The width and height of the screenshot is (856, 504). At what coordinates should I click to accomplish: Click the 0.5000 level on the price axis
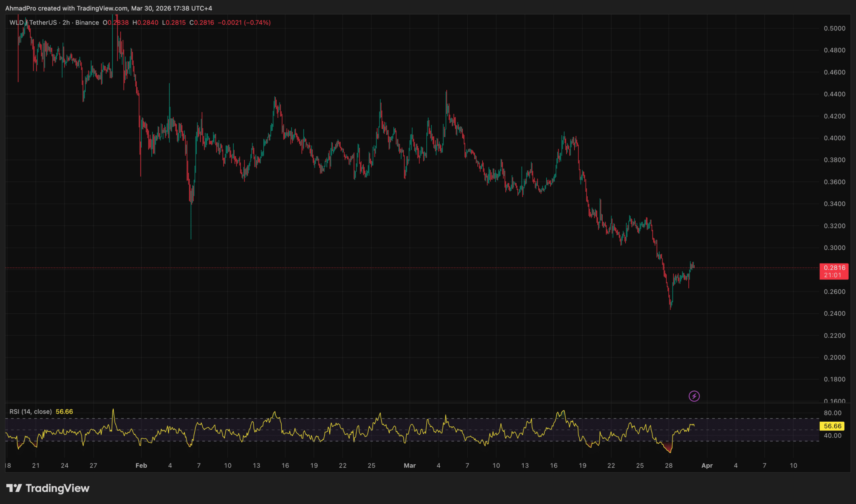click(834, 28)
